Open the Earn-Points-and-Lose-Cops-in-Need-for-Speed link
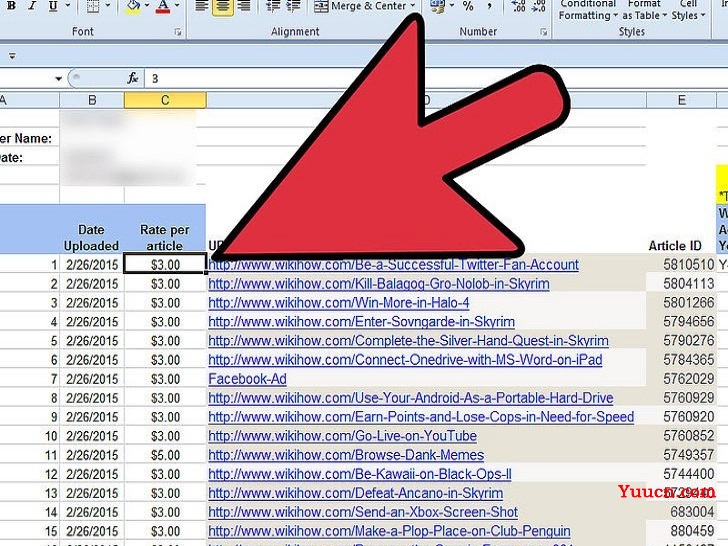This screenshot has height=546, width=728. pyautogui.click(x=421, y=417)
